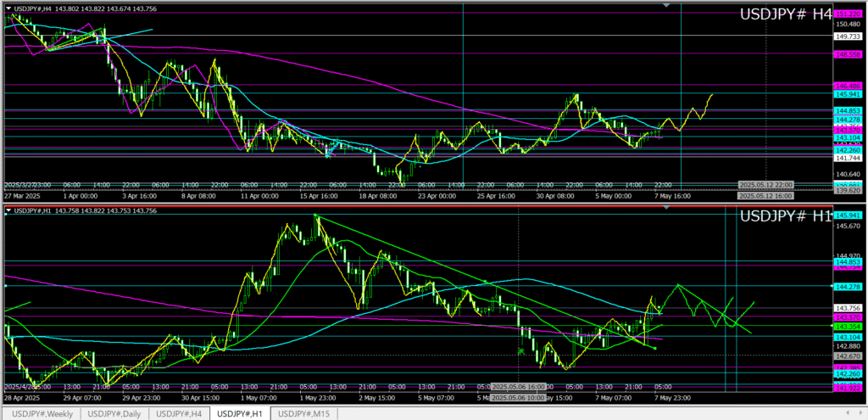Select the active USDJPY#,H1 tab

tap(241, 413)
